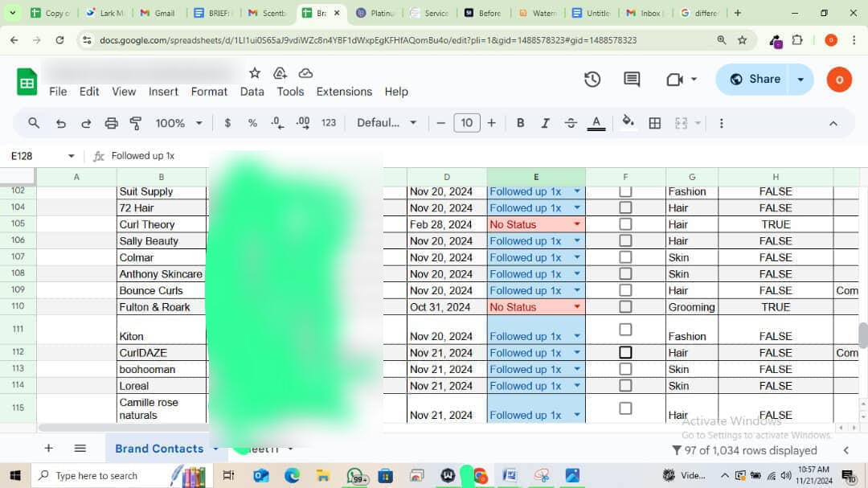Check the box for Sally Beauty

tap(625, 241)
